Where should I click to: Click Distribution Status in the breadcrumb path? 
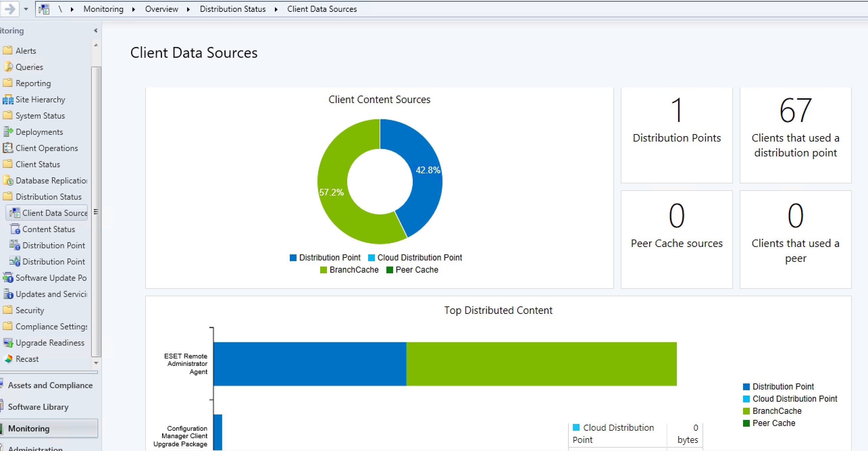(x=233, y=9)
